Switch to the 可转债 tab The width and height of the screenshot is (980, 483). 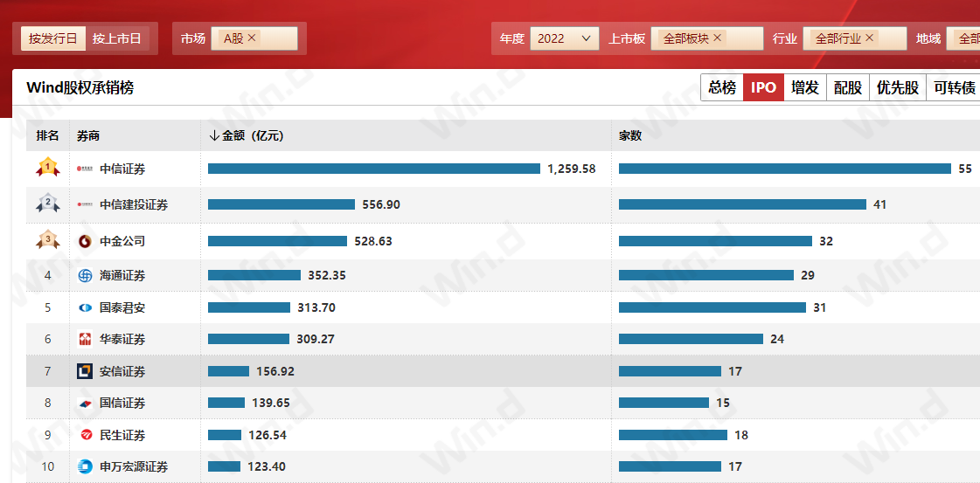[x=954, y=87]
